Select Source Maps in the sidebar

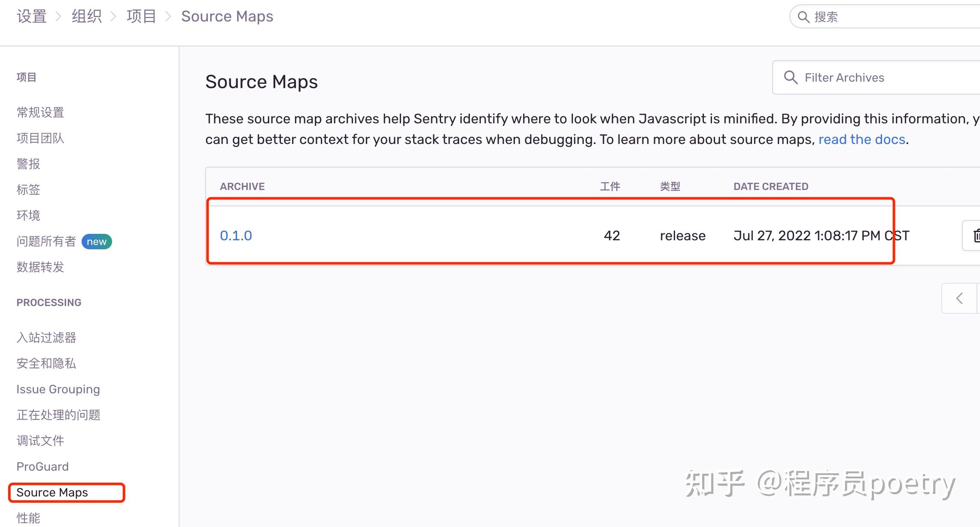[52, 492]
